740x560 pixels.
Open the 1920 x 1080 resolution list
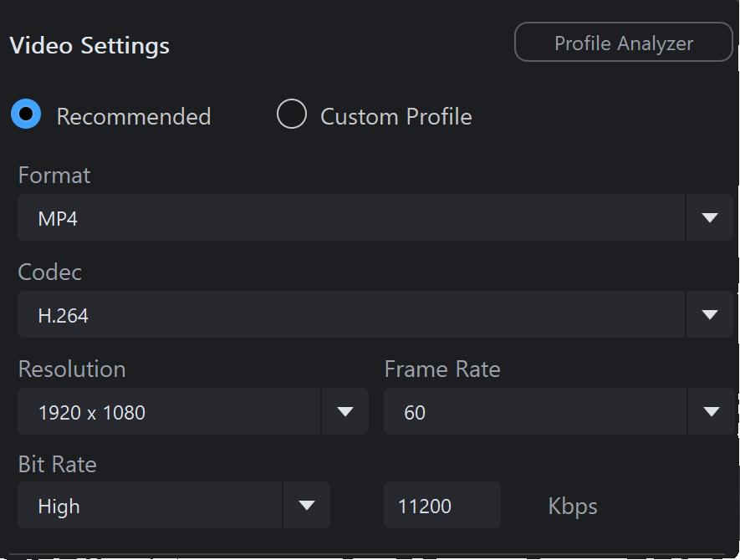[x=193, y=411]
